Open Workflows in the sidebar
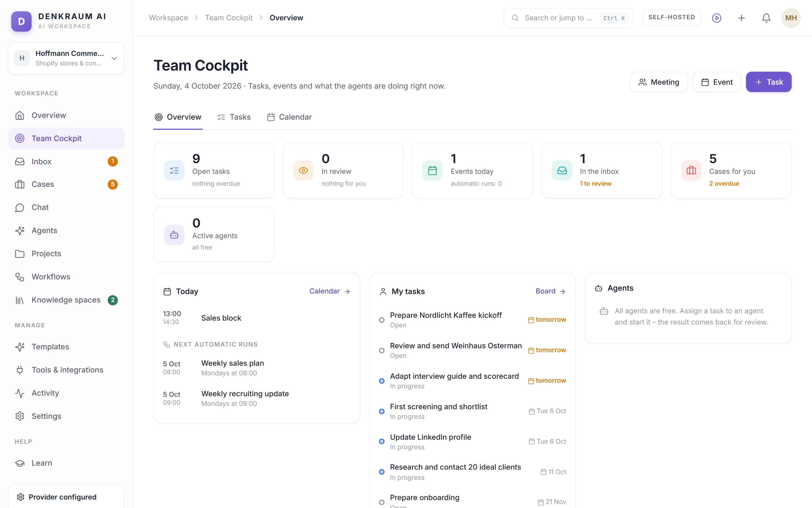This screenshot has width=812, height=508. point(66,277)
